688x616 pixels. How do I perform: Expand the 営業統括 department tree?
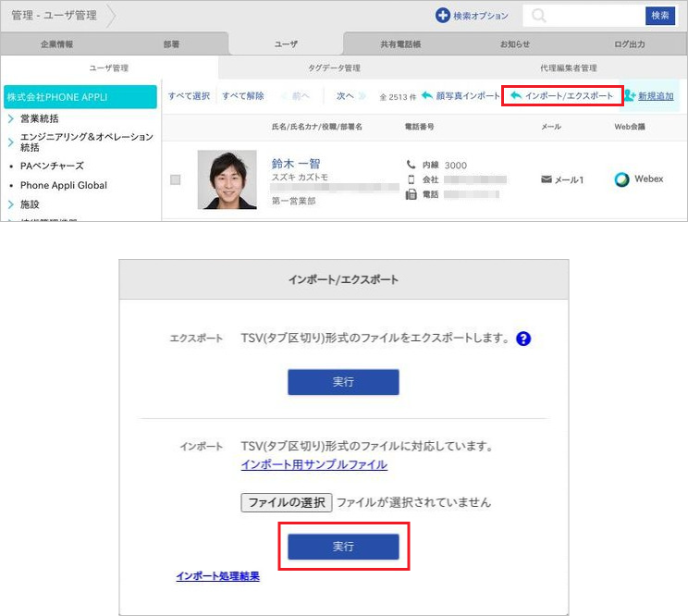[x=10, y=118]
